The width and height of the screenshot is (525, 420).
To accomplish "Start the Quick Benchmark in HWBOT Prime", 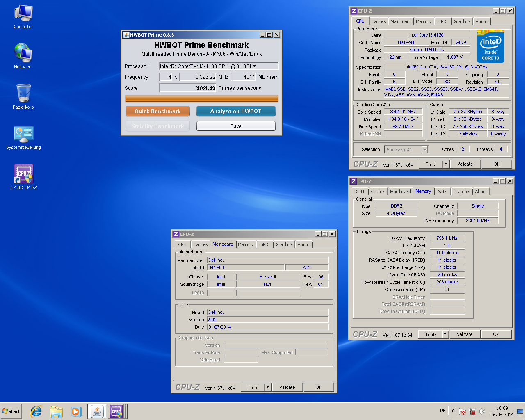I will 157,111.
